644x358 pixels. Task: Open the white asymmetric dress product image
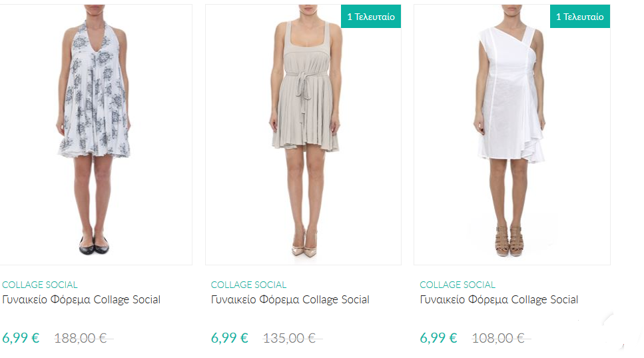(511, 133)
